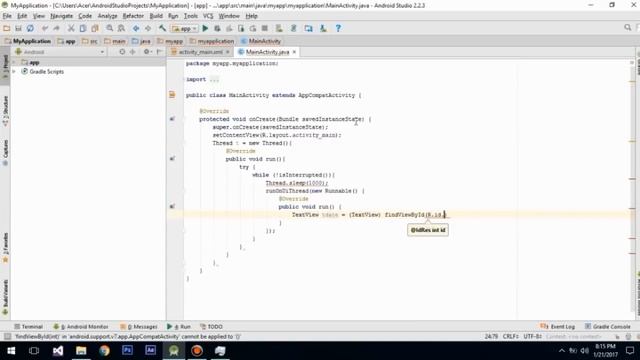Open the Messages tool window
Viewport: 640px width, 360px height.
(x=139, y=327)
